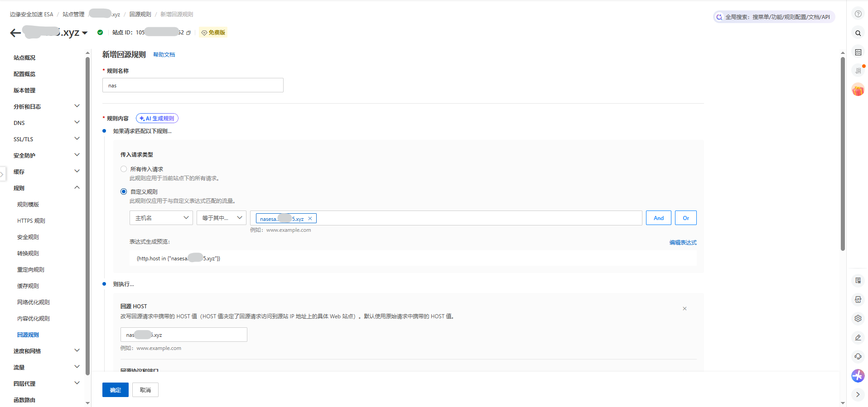Viewport: 868px width, 407px height.
Task: Go to 缓存规则 submenu item
Action: (28, 286)
